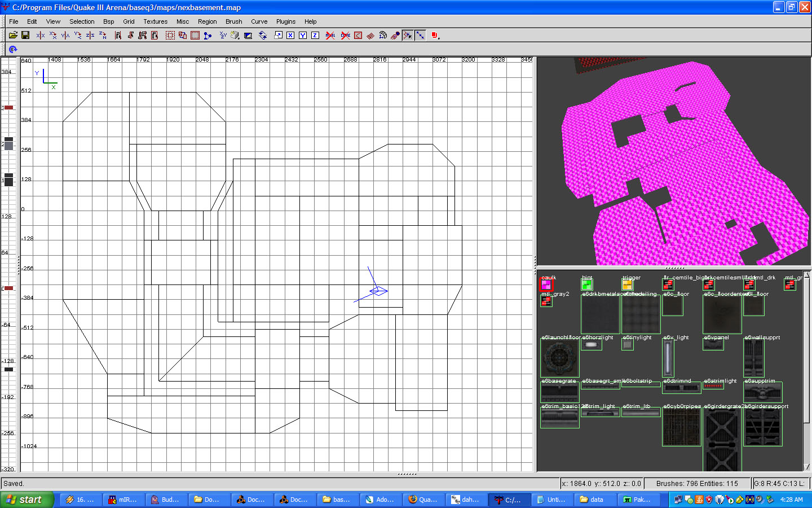Click the dashed-square CSG Subtract icon
The height and width of the screenshot is (508, 812).
[x=170, y=35]
